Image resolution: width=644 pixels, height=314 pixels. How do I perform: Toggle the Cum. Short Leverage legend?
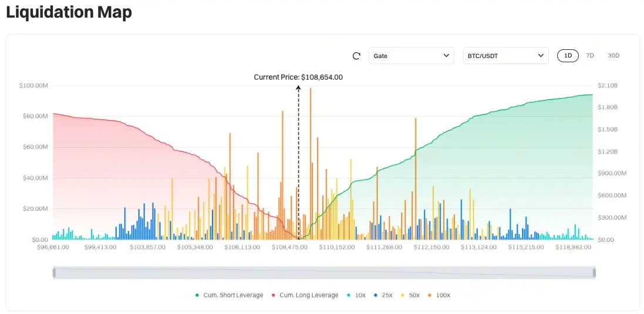(229, 295)
